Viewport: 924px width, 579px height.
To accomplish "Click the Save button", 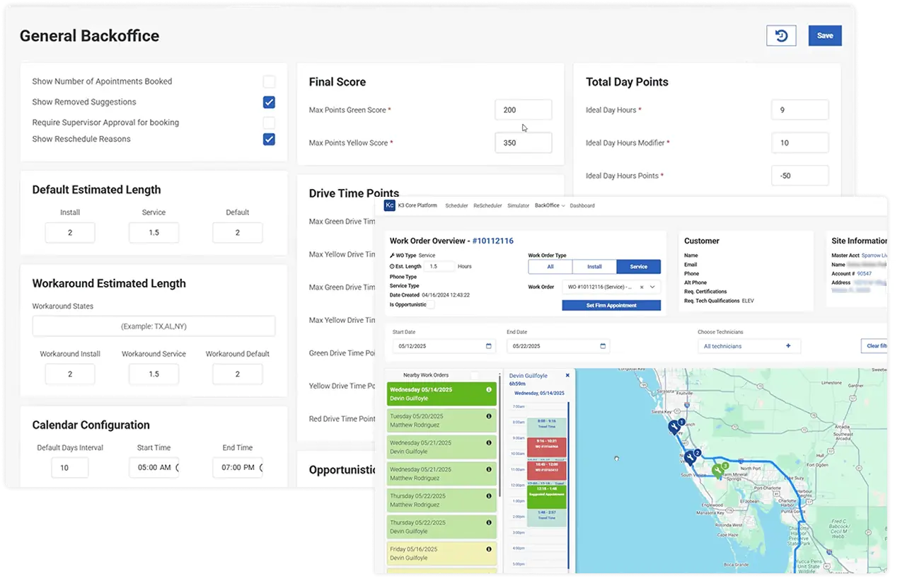I will (x=825, y=35).
